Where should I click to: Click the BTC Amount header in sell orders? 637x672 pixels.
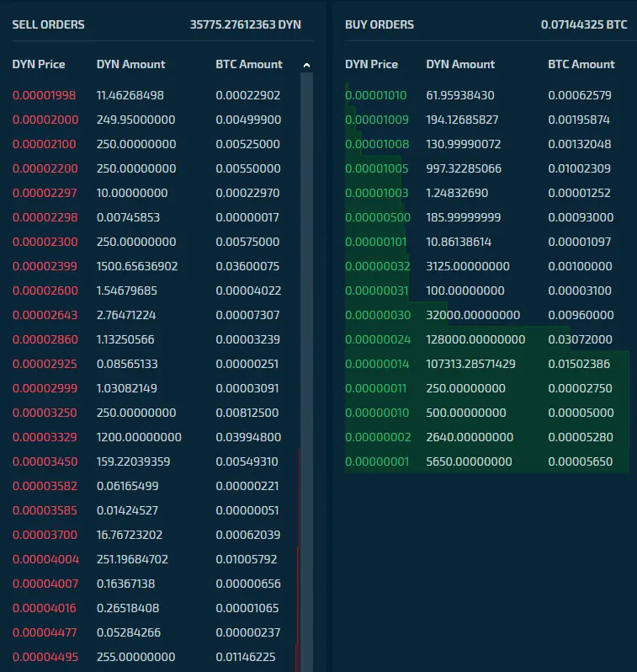(249, 64)
